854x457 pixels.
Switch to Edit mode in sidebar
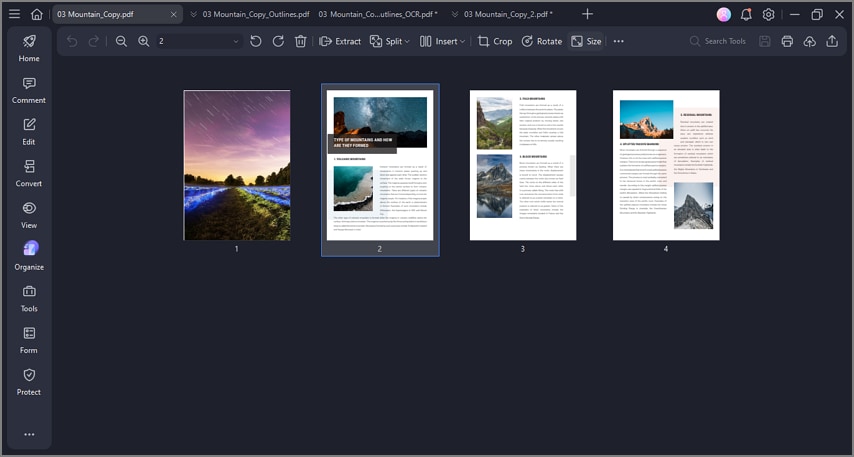coord(29,132)
